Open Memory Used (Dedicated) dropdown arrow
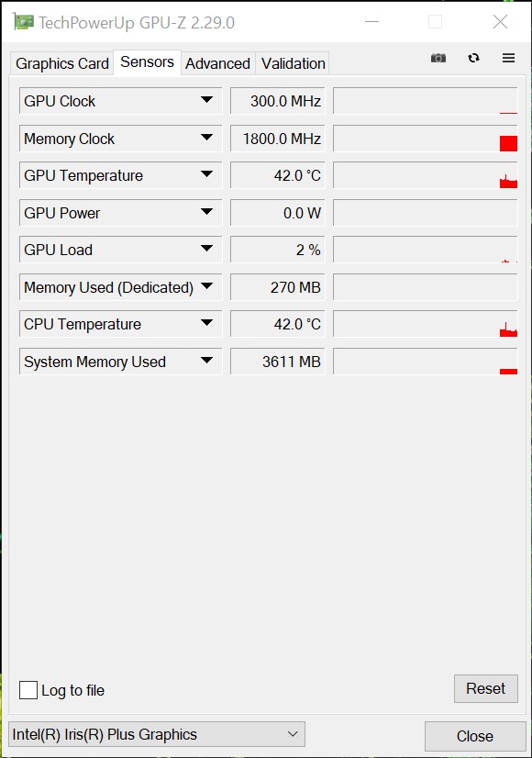 [206, 286]
